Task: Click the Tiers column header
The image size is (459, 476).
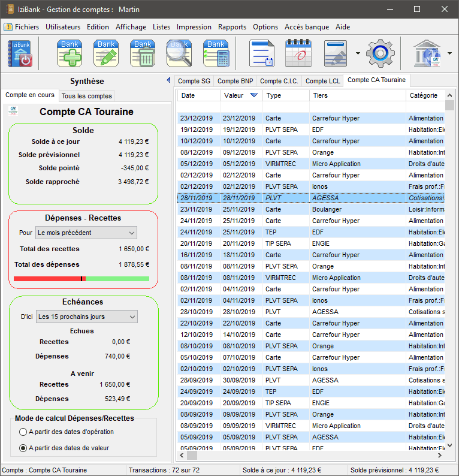Action: pos(357,95)
